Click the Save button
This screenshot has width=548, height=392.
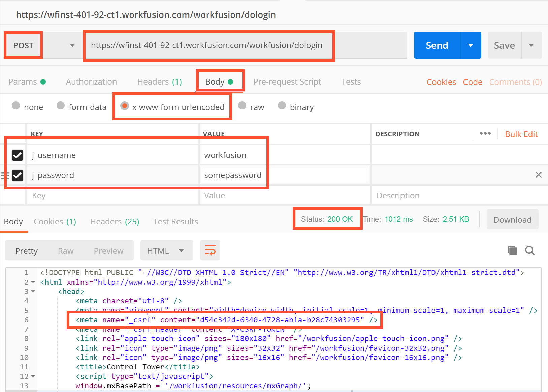point(505,45)
